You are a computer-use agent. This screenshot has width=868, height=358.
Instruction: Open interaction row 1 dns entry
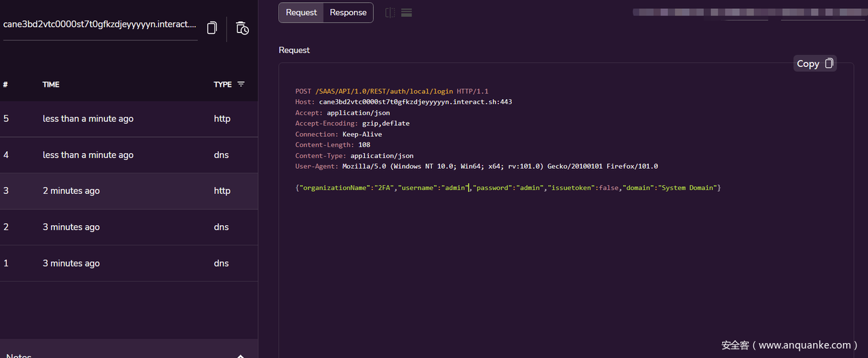(129, 264)
